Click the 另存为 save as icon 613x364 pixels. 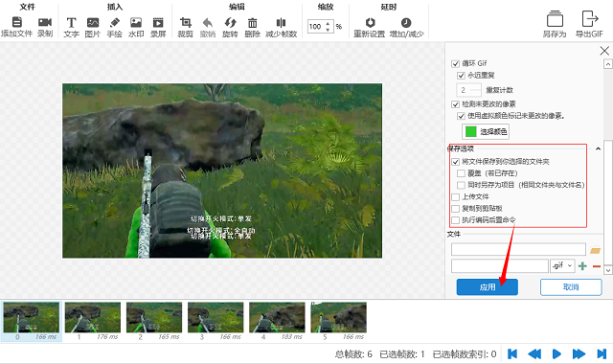click(x=555, y=19)
